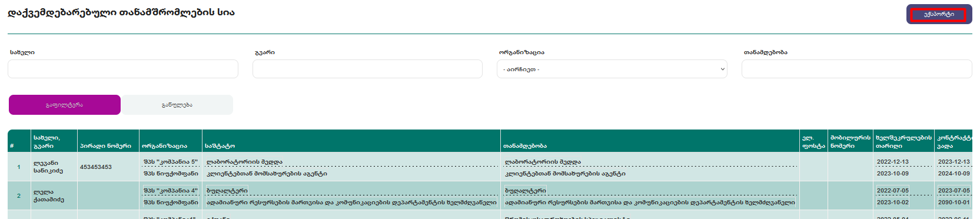Focus the გვარი input field
This screenshot has height=219, width=980.
pos(367,69)
